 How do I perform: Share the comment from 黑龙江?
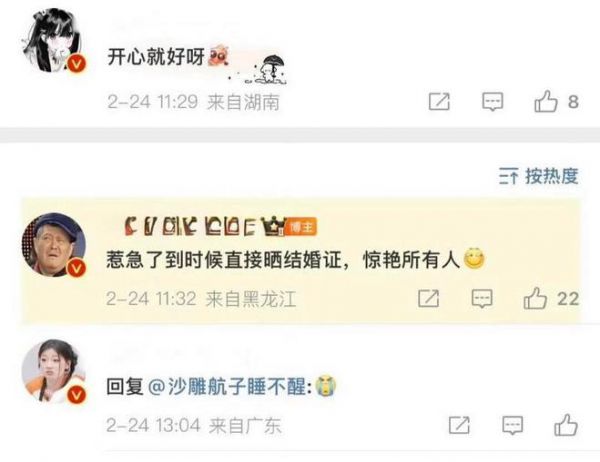[x=429, y=299]
